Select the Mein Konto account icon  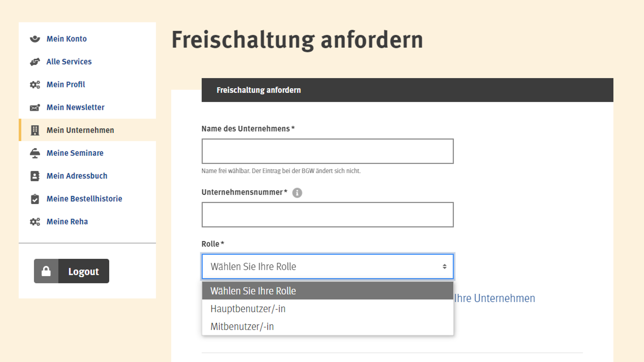[x=35, y=38]
